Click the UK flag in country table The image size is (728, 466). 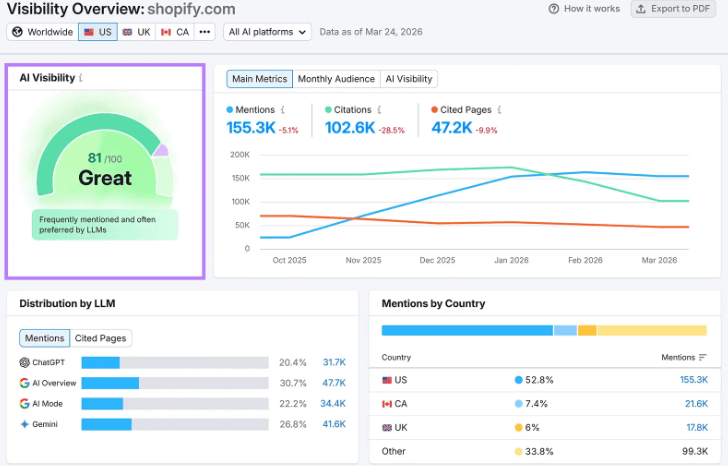(387, 428)
